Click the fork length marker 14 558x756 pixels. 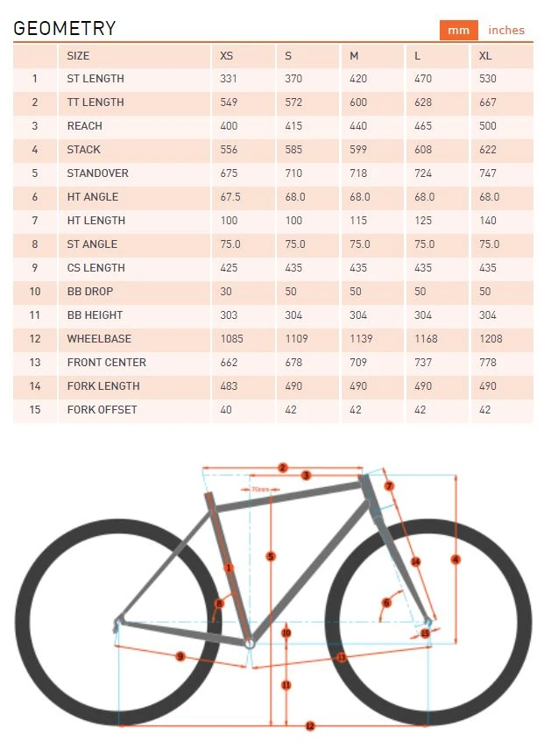[x=415, y=562]
